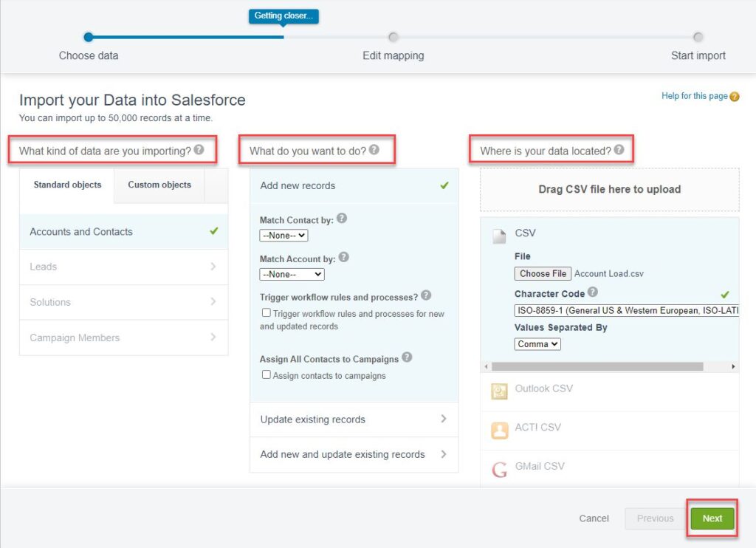Select the GMail CSV source icon
The height and width of the screenshot is (548, 756).
click(499, 469)
